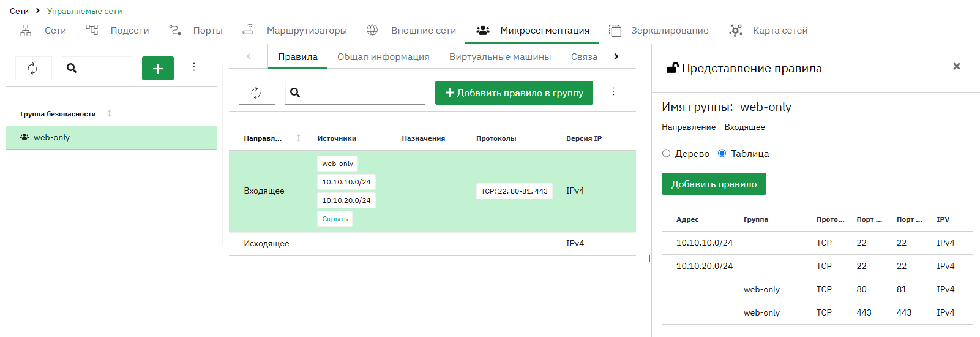This screenshot has height=337, width=980.
Task: Show more tabs with right chevron
Action: (x=616, y=56)
